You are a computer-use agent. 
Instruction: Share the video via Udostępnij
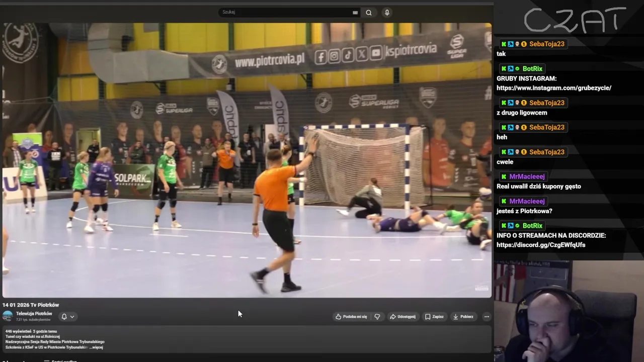(403, 317)
